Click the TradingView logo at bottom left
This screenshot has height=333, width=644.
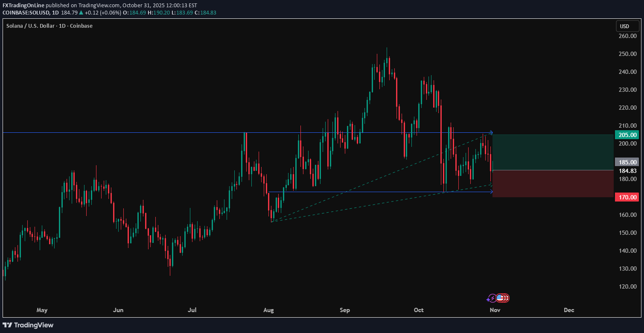tap(28, 325)
